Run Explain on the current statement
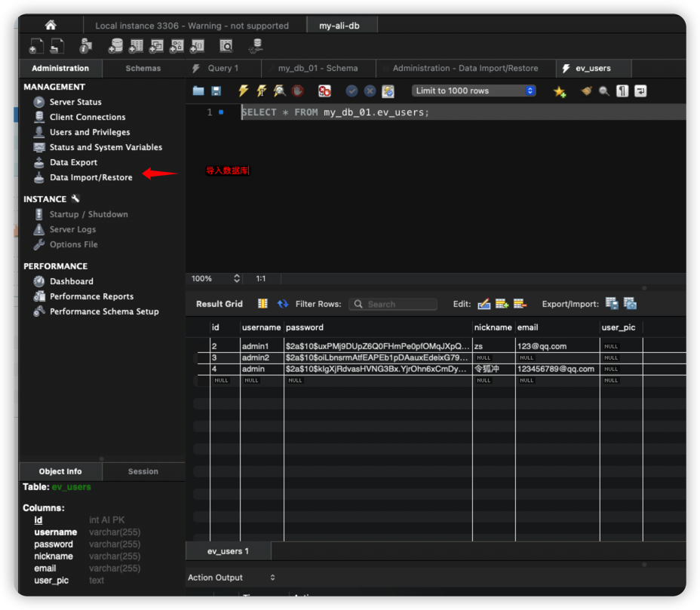The image size is (700, 610). [x=279, y=90]
